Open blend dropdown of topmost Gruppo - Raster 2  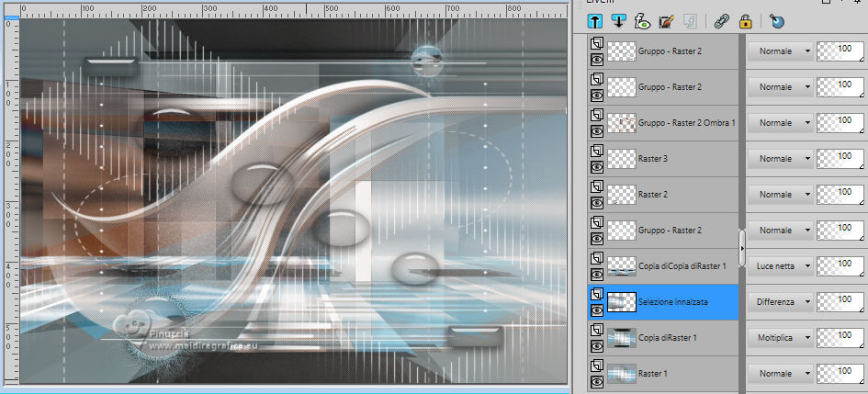(x=780, y=51)
